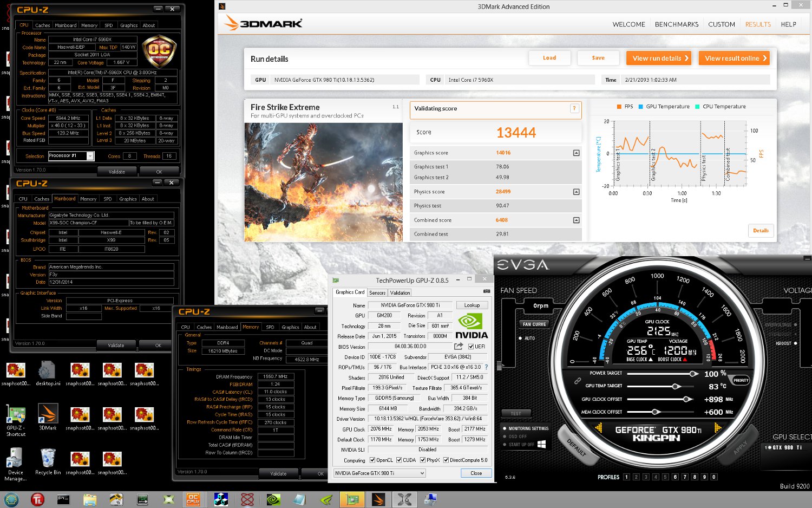Adjust the Mem Clock Offset slider
Screen dimensions: 812x508
click(x=656, y=412)
